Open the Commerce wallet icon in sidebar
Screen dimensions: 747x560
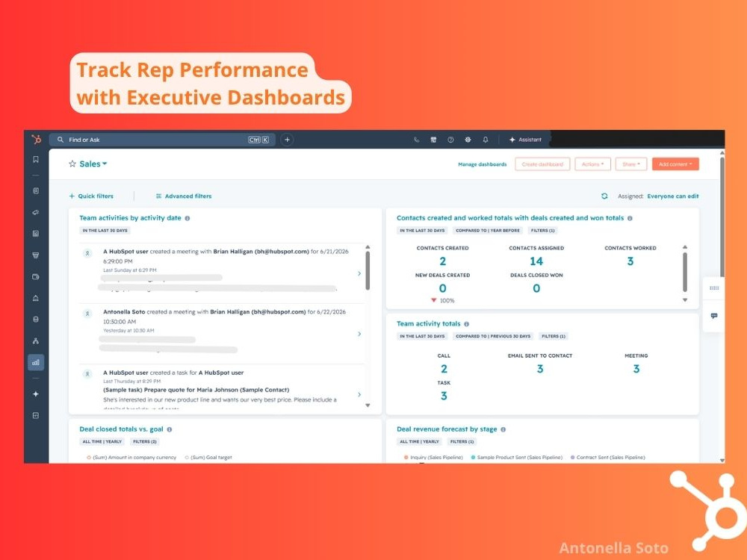(36, 277)
